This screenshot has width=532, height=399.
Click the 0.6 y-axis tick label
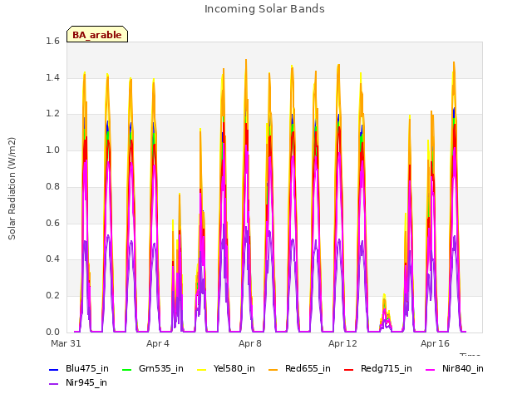52,223
